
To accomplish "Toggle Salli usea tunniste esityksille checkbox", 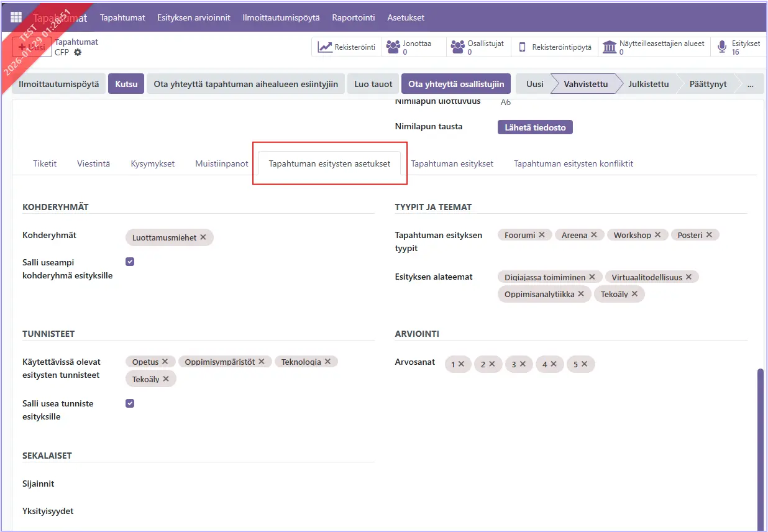I will [130, 403].
